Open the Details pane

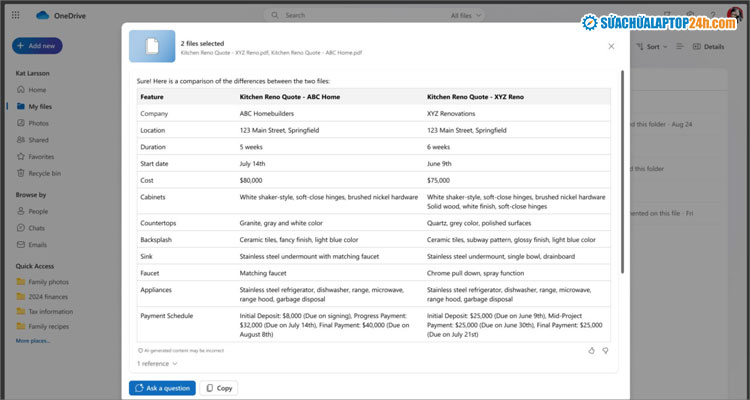click(708, 47)
